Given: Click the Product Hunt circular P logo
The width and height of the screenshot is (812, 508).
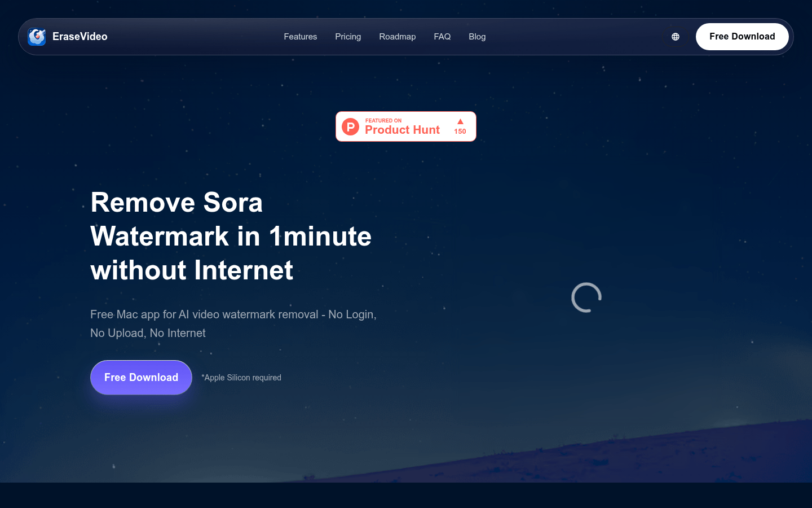Looking at the screenshot, I should click(x=351, y=127).
